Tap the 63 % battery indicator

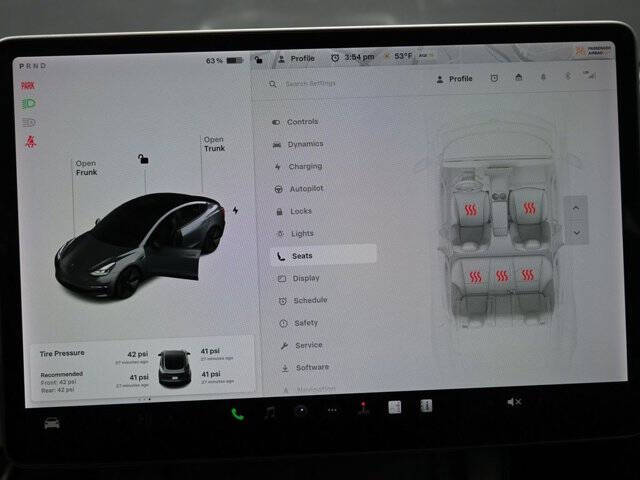[x=224, y=61]
